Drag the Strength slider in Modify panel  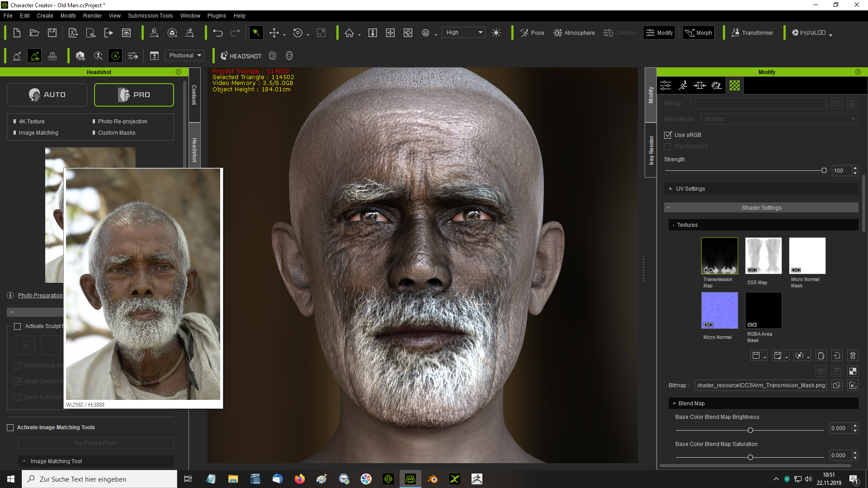pos(824,170)
